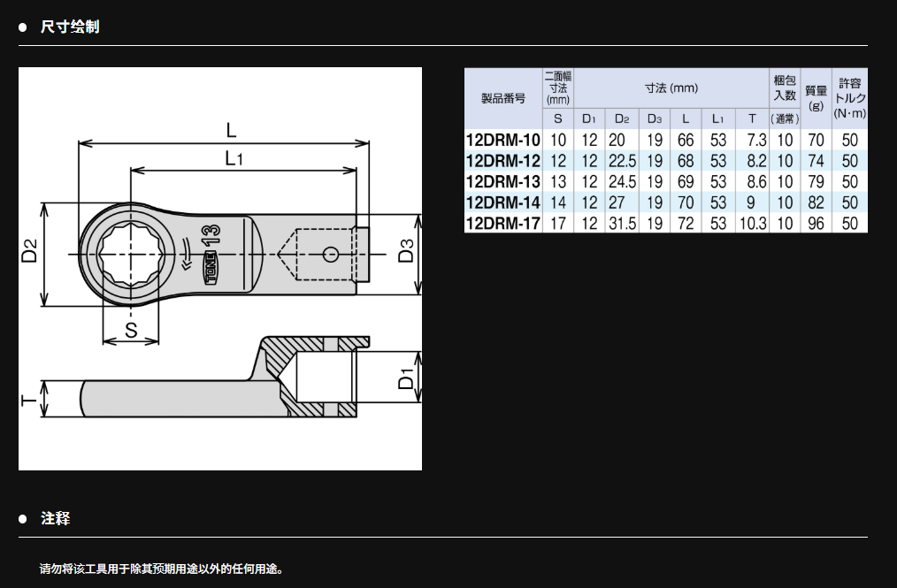897x588 pixels.
Task: Choose product 12DRM-13 in the table
Action: pos(502,182)
